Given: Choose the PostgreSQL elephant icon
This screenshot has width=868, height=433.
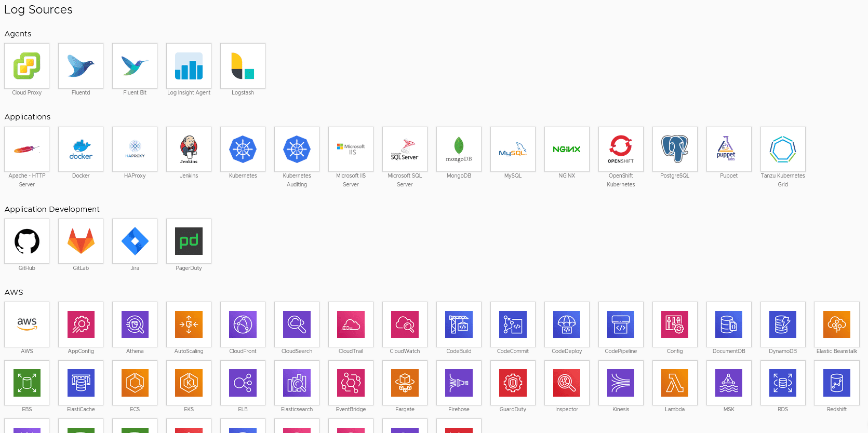Looking at the screenshot, I should pos(675,150).
